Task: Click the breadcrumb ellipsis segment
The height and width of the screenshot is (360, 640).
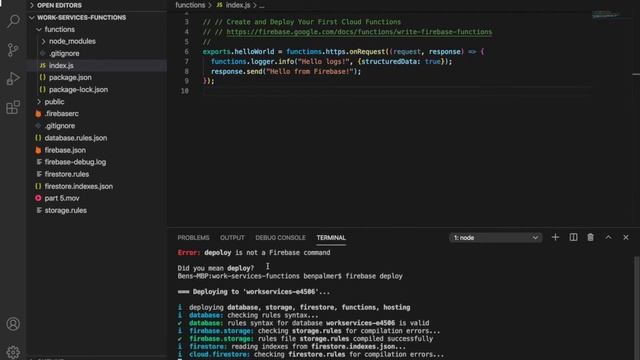Action: (x=262, y=5)
